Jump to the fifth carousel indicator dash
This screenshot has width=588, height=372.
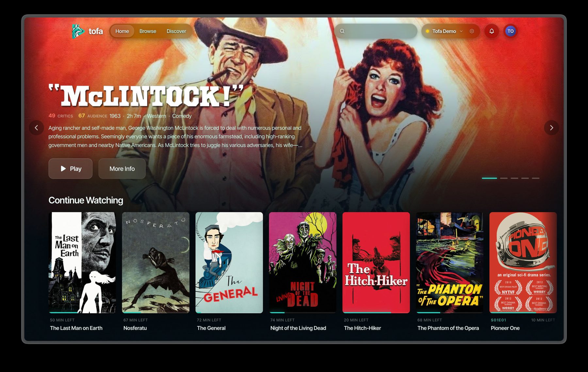pos(535,178)
